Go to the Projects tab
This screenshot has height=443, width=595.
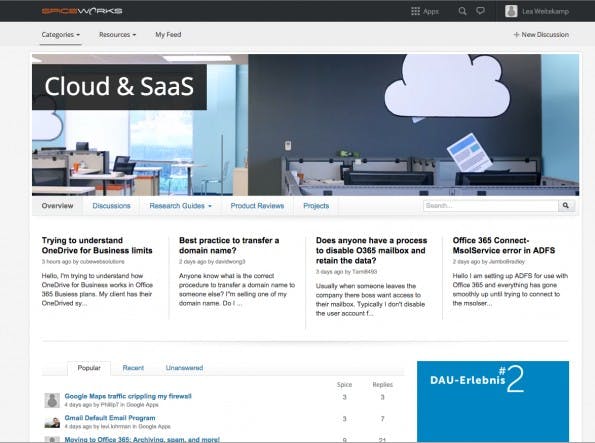pyautogui.click(x=316, y=206)
